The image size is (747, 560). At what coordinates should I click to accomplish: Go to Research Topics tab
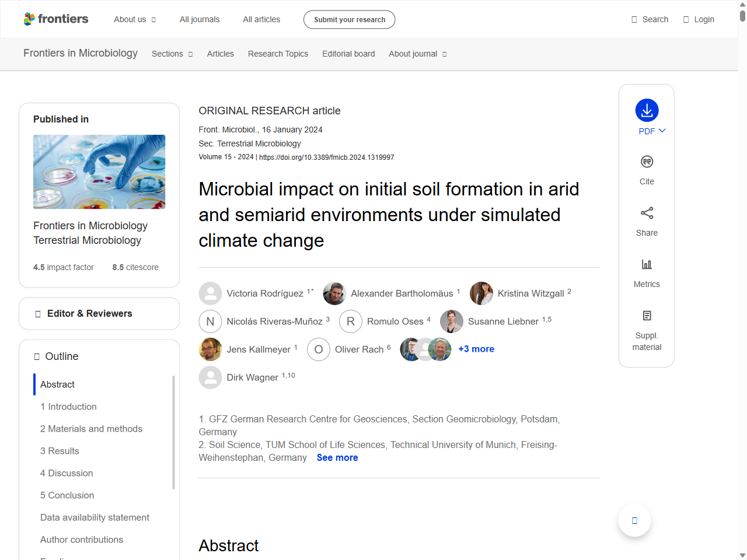point(278,54)
